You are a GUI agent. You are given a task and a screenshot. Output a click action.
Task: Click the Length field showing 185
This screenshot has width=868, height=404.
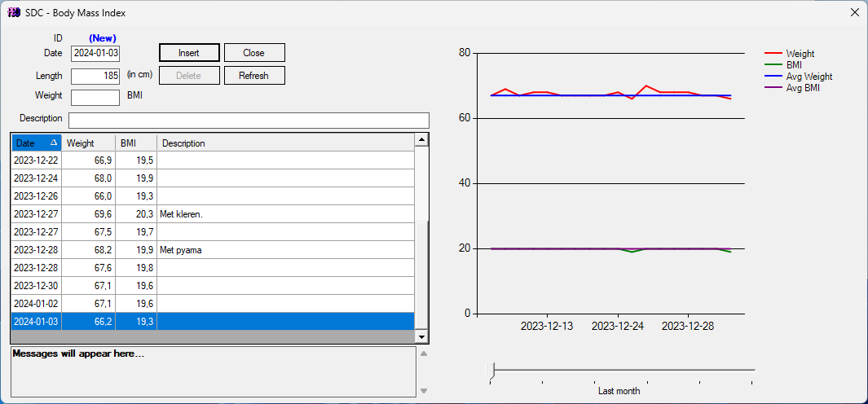(x=95, y=76)
